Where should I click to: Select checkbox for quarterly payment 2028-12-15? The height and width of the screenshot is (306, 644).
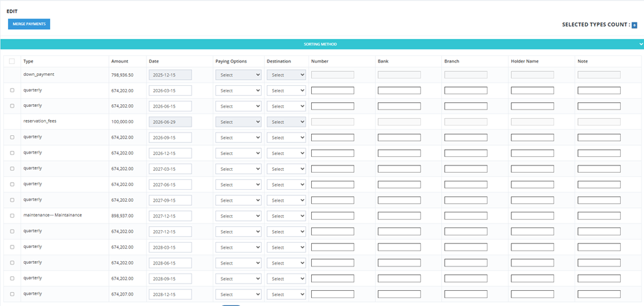[12, 294]
